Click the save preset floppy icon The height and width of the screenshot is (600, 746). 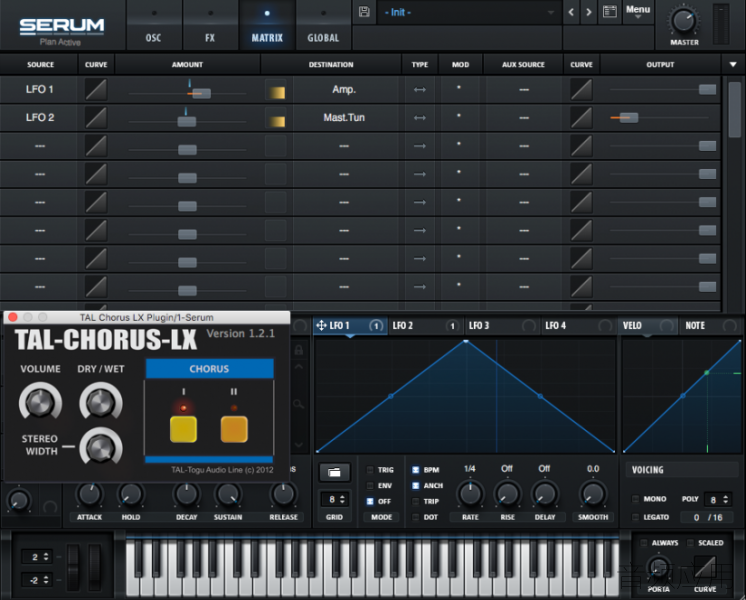(364, 12)
